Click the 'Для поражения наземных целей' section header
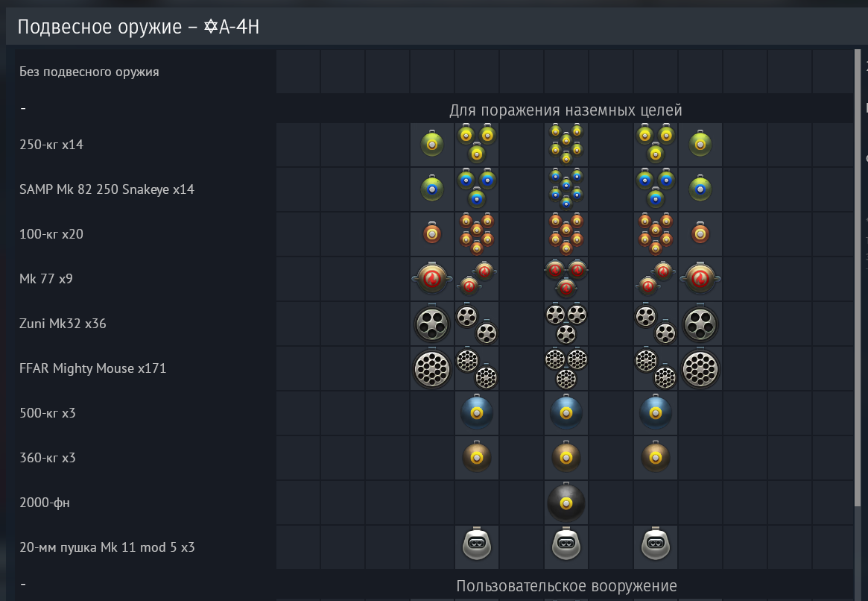 (566, 110)
